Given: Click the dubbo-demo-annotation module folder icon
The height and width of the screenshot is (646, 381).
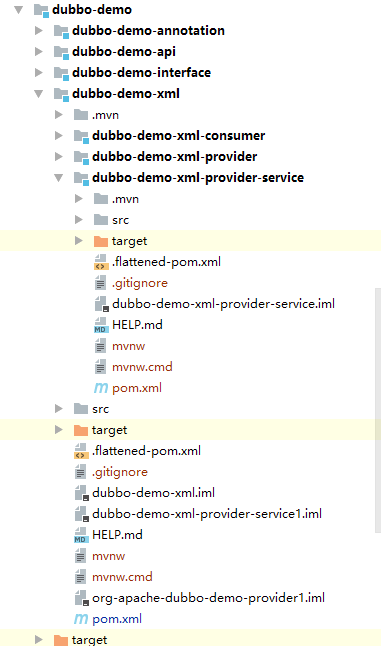Looking at the screenshot, I should point(61,31).
